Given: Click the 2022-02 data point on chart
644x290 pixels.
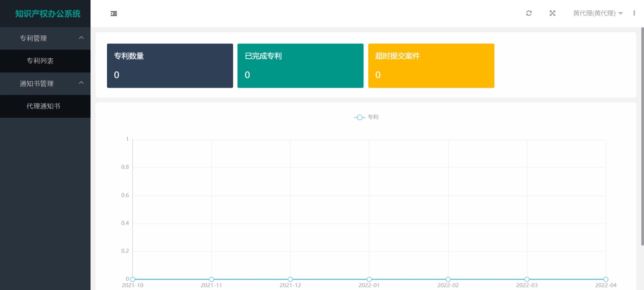Looking at the screenshot, I should [448, 279].
